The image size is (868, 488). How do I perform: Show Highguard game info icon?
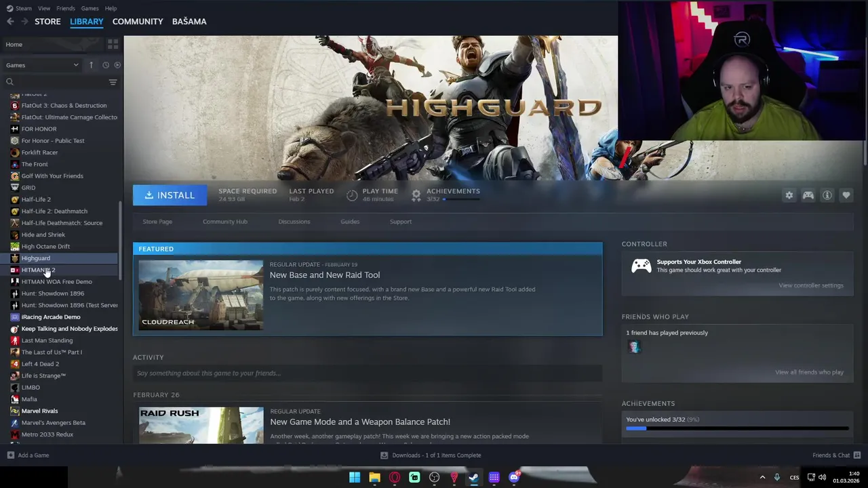827,195
